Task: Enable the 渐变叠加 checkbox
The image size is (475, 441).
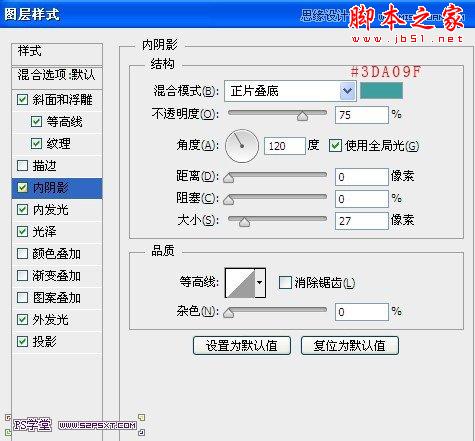Action: coord(22,275)
